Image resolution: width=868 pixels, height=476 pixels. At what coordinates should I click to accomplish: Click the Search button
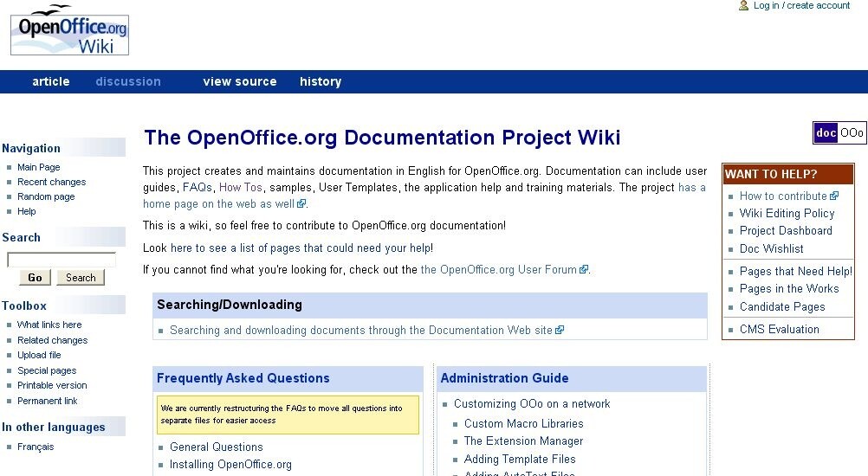tap(81, 278)
